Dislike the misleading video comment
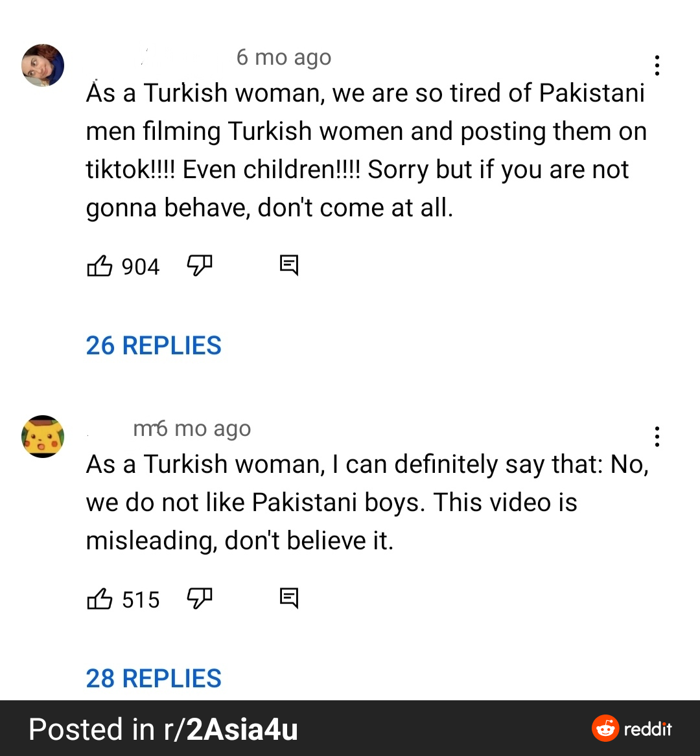 point(200,599)
